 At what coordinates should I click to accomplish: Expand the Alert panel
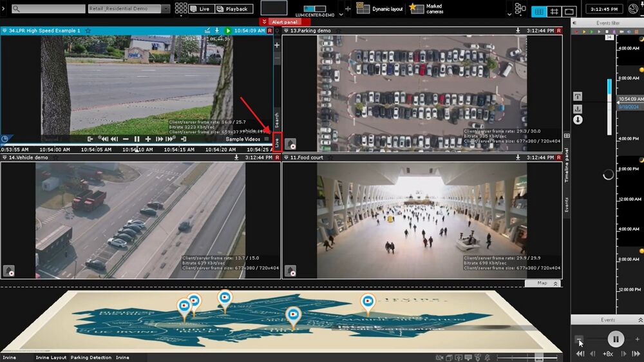click(285, 22)
